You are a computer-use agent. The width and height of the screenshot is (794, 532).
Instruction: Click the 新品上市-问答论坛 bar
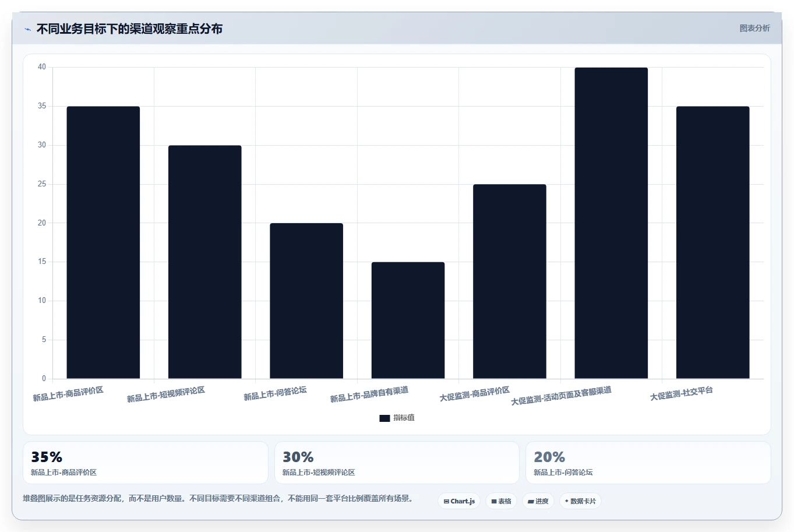(x=306, y=301)
